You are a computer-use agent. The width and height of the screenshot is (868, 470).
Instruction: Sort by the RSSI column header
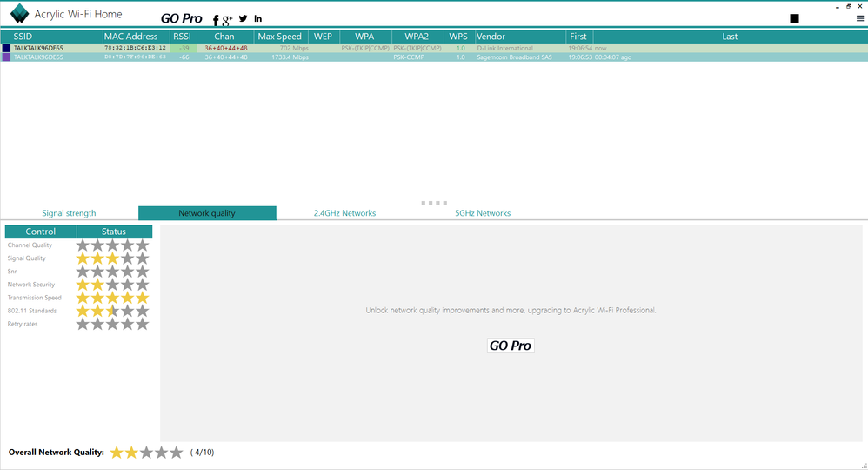[x=184, y=37]
